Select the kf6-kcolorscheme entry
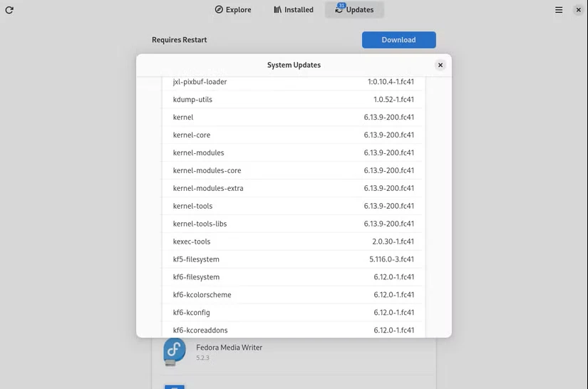This screenshot has height=389, width=588. tap(293, 295)
